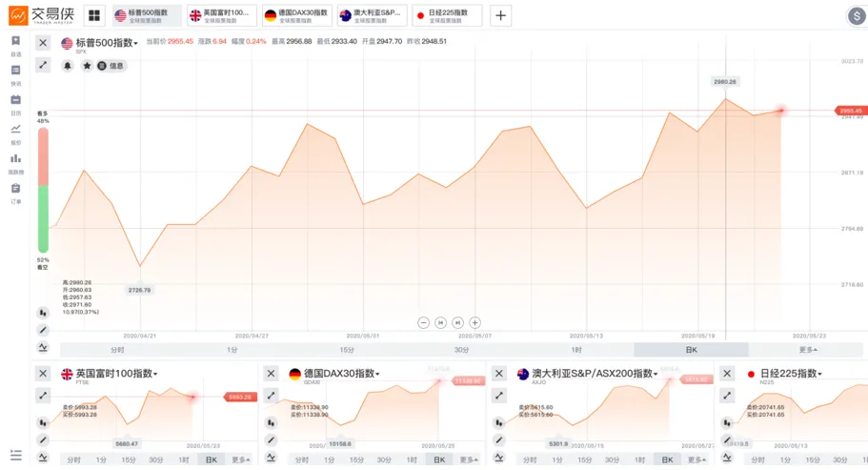Viewport: 868px width, 470px height.
Task: Switch chart type on 英国富时100 chart
Action: (x=43, y=423)
